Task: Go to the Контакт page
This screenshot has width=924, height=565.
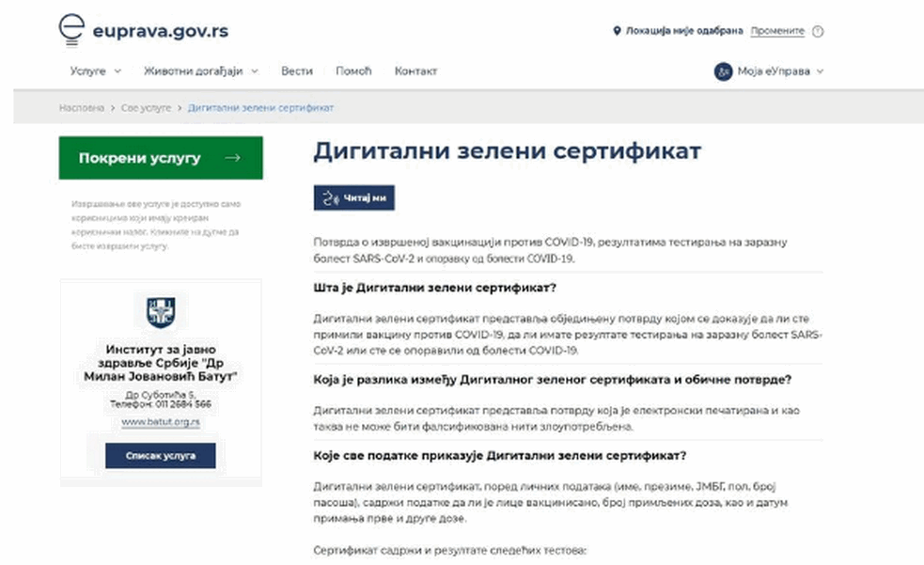Action: [x=415, y=71]
